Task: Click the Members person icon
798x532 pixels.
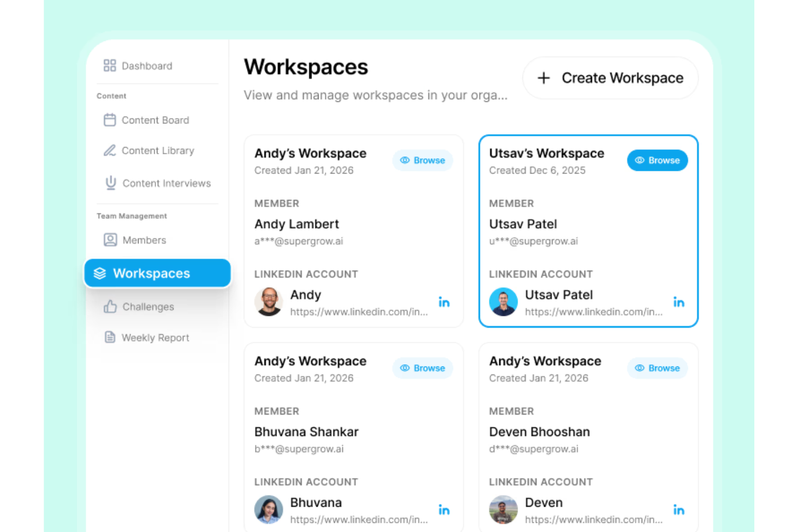Action: (110, 240)
